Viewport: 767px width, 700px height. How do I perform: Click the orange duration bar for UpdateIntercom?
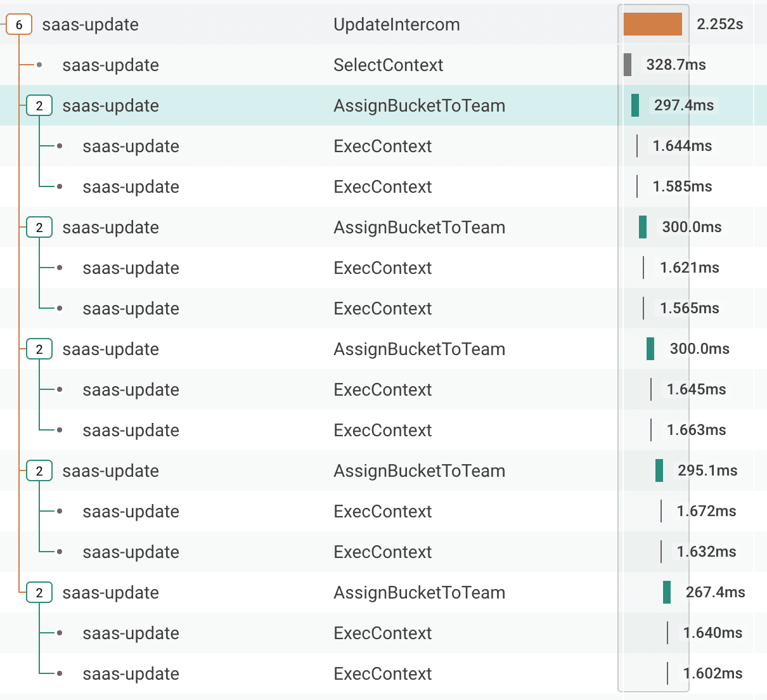[x=653, y=24]
